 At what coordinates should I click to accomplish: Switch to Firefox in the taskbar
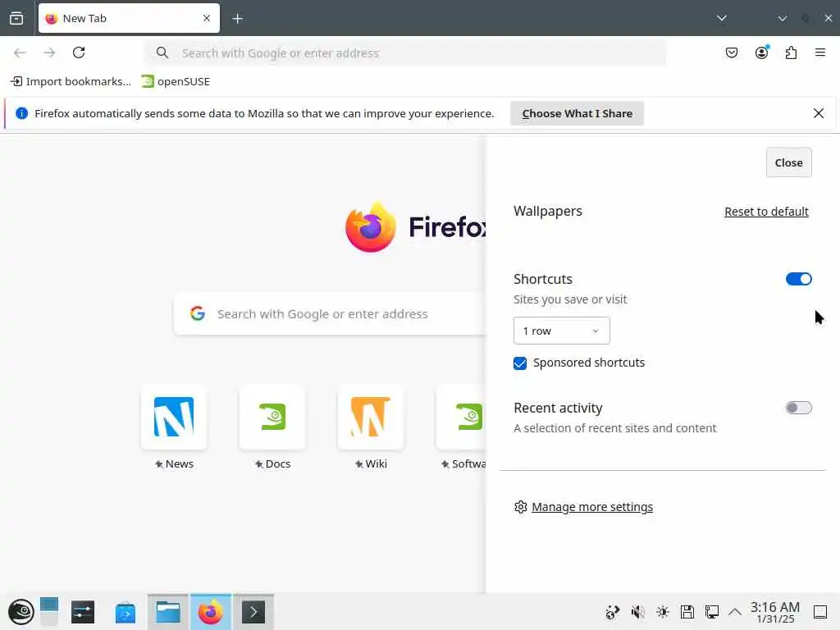pos(211,612)
